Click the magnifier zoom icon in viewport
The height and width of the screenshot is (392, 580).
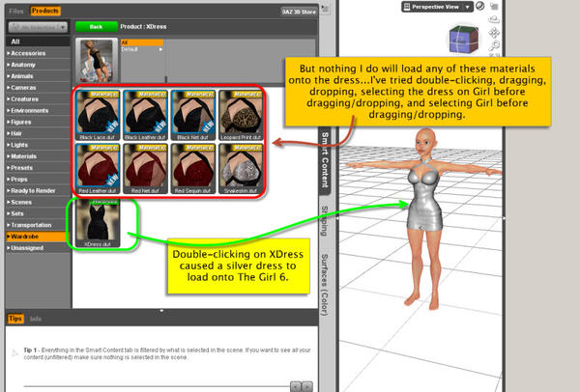494,45
